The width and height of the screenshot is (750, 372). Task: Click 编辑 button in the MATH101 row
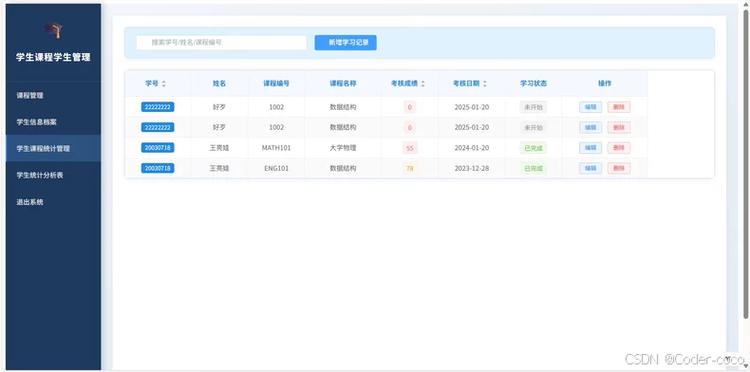pos(590,148)
